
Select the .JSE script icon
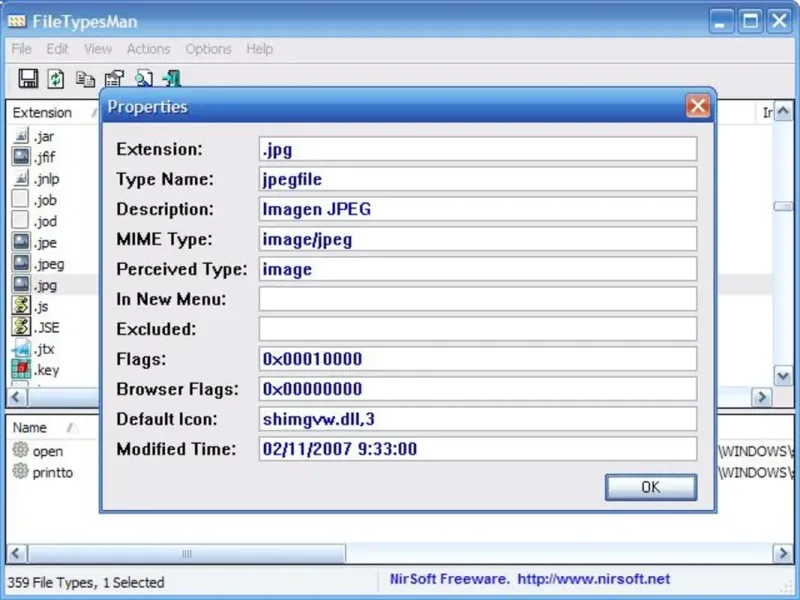pyautogui.click(x=21, y=327)
